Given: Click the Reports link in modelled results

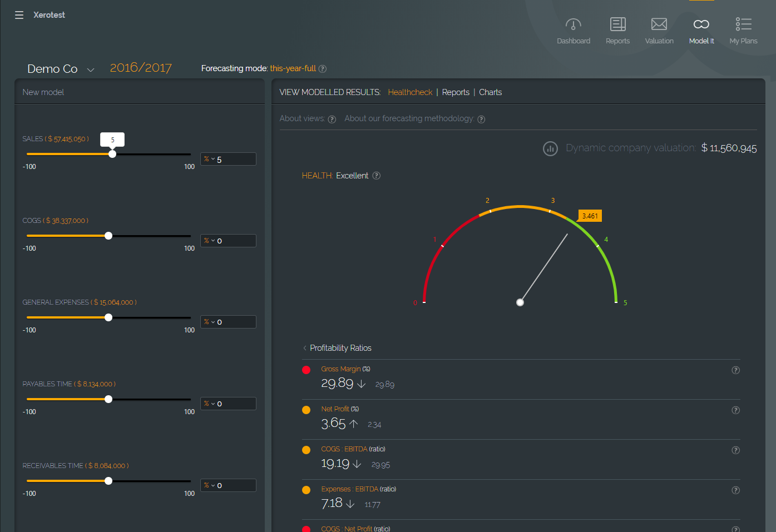Looking at the screenshot, I should (x=456, y=92).
